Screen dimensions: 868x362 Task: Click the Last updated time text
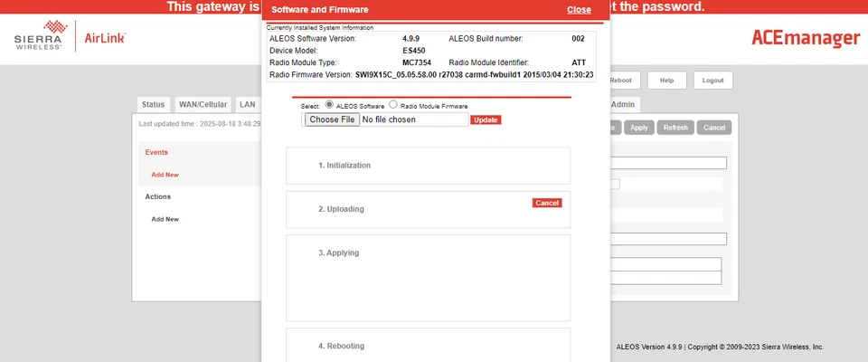click(x=199, y=124)
